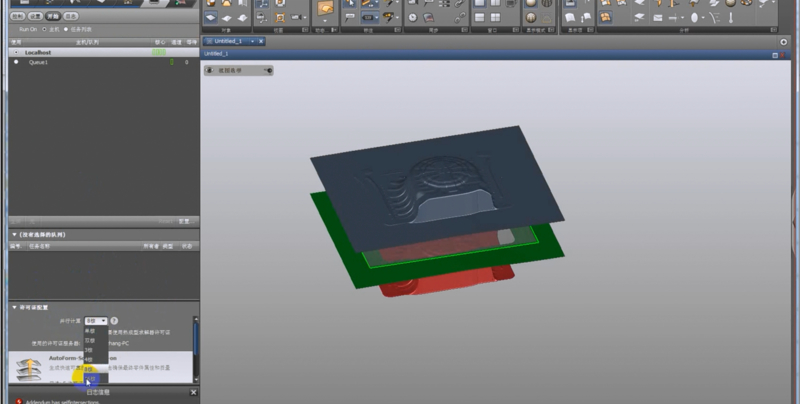The image size is (800, 404).
Task: Select the 任务列表 Run On radio button
Action: click(66, 29)
